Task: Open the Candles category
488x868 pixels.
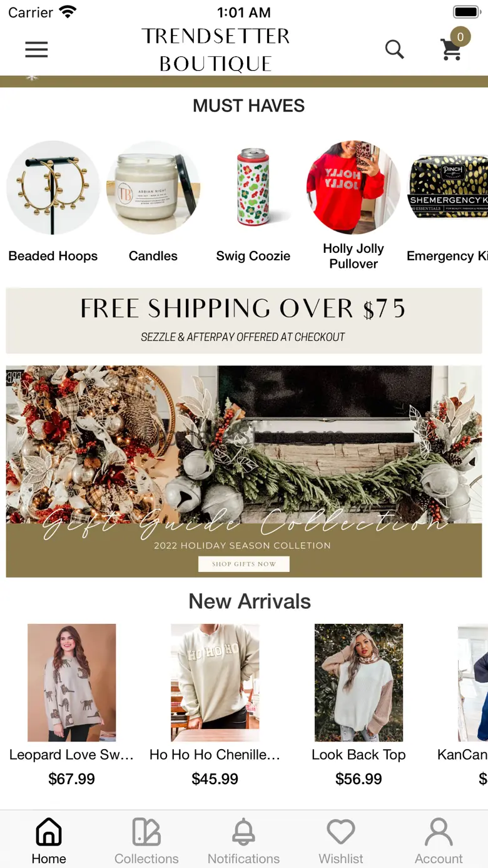Action: click(x=153, y=188)
